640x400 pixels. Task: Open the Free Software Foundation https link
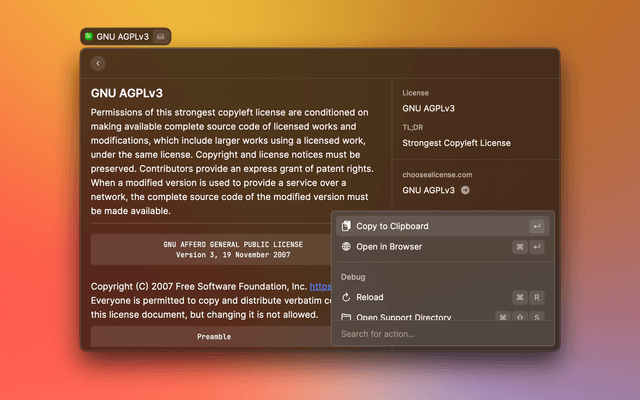pos(320,286)
